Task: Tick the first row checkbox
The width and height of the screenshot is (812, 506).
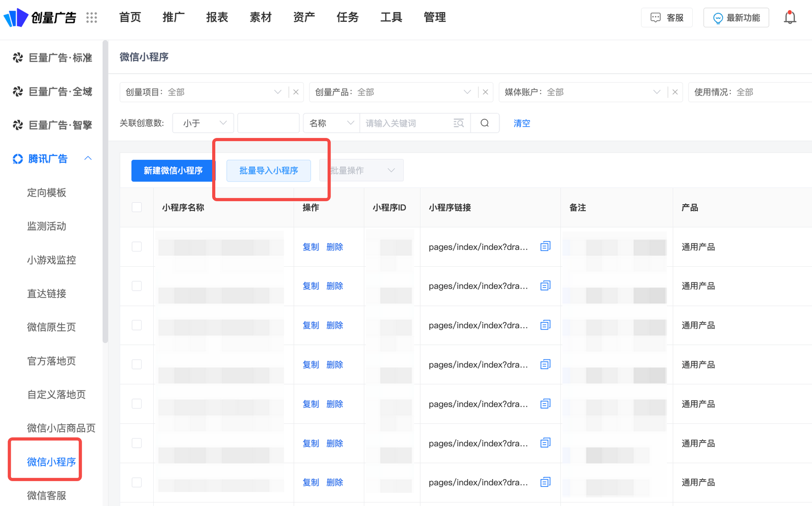Action: tap(137, 246)
